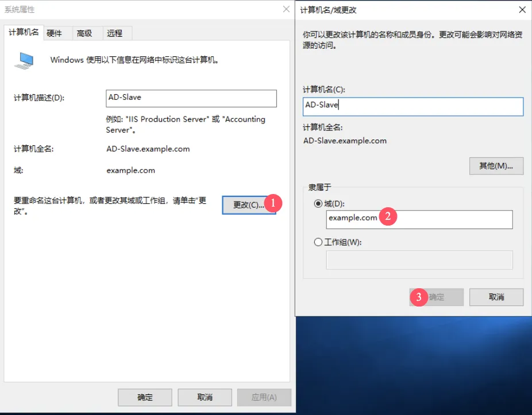The height and width of the screenshot is (415, 532).
Task: Close the 计算机名/域更改 dialog
Action: (522, 10)
